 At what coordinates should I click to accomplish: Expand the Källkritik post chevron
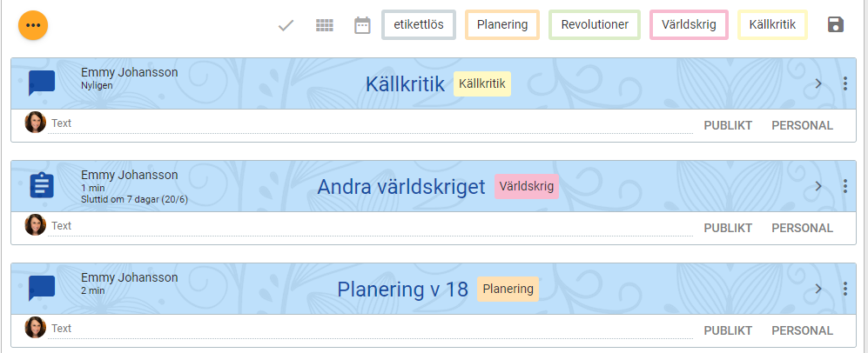coord(818,83)
